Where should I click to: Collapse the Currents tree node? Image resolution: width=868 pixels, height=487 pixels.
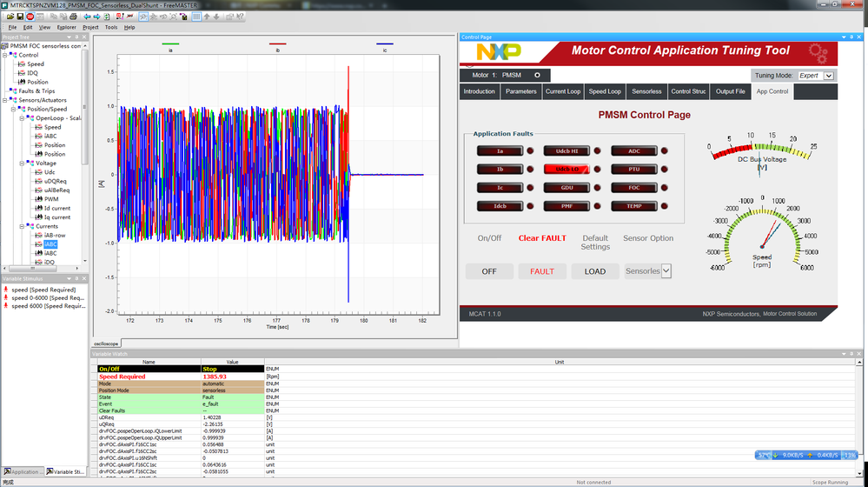click(x=22, y=226)
